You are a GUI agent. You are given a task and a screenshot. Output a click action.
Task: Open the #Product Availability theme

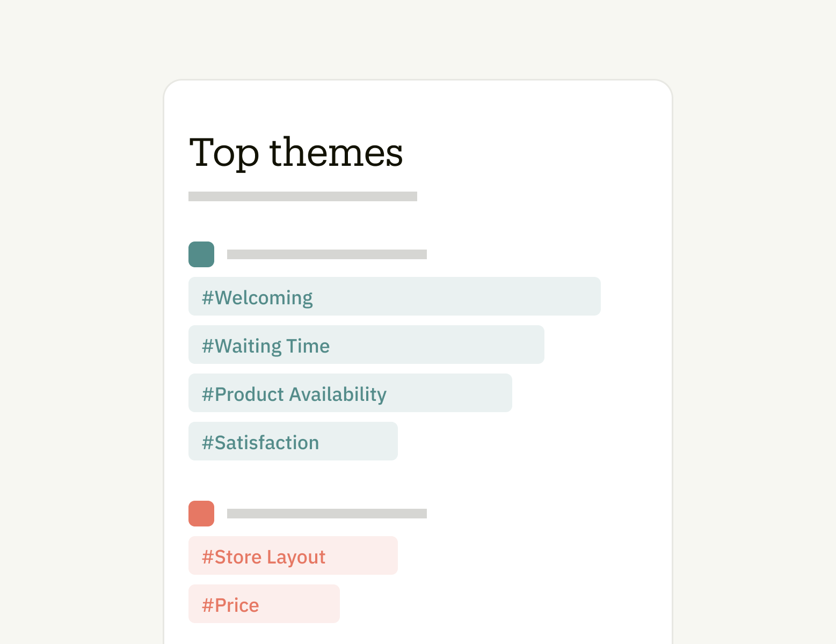pyautogui.click(x=350, y=393)
